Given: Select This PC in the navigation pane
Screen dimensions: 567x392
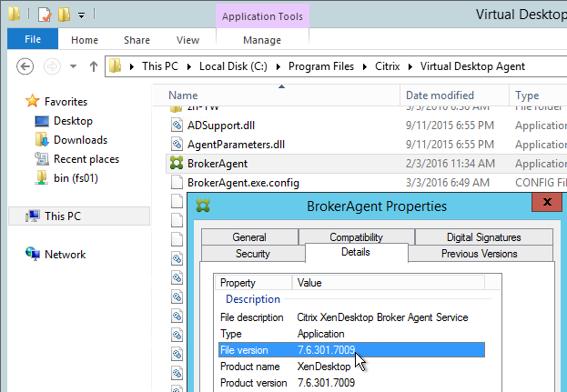Looking at the screenshot, I should click(x=79, y=216).
